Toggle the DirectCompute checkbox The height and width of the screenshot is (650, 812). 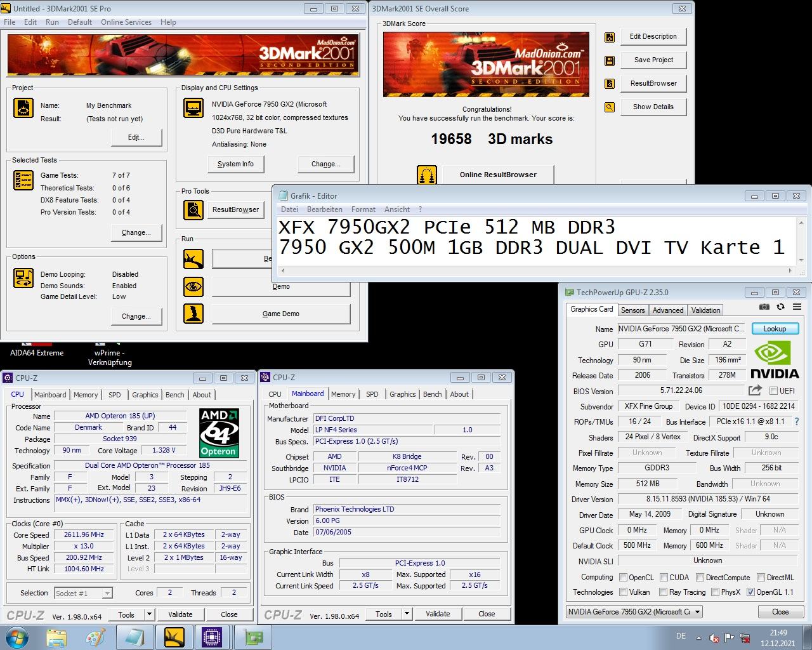click(x=700, y=578)
